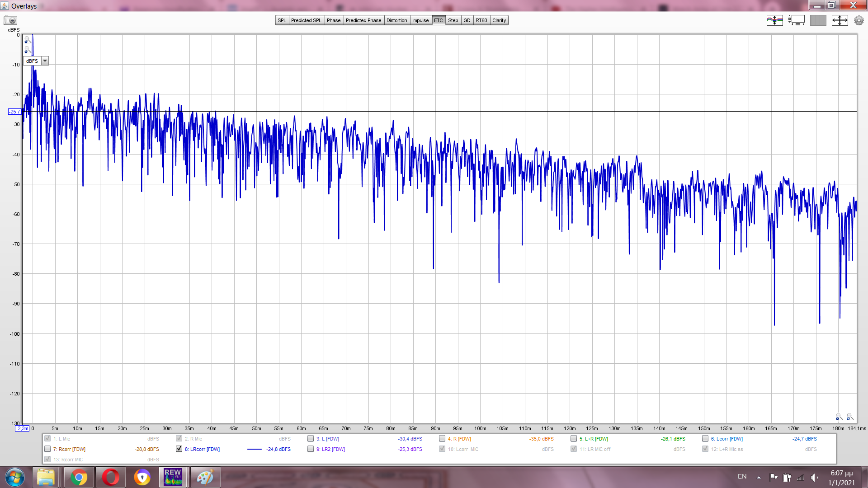The height and width of the screenshot is (488, 868).
Task: Click the graph limits arrows icon
Action: (840, 20)
